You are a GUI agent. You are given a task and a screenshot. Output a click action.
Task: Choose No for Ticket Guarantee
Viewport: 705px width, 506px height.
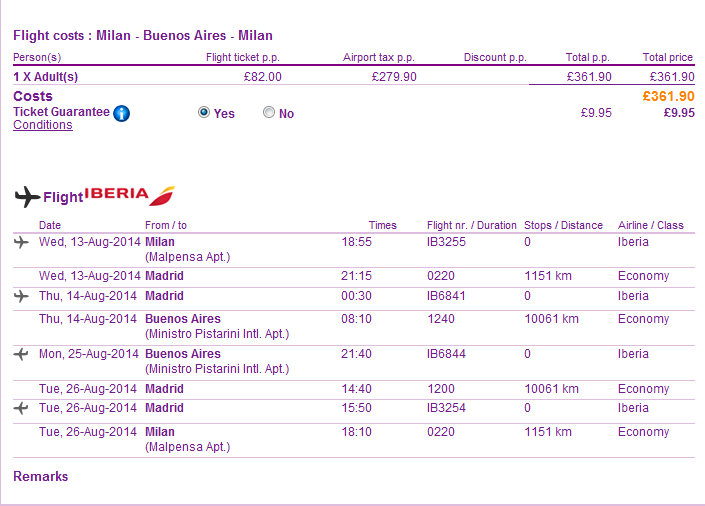[x=269, y=113]
